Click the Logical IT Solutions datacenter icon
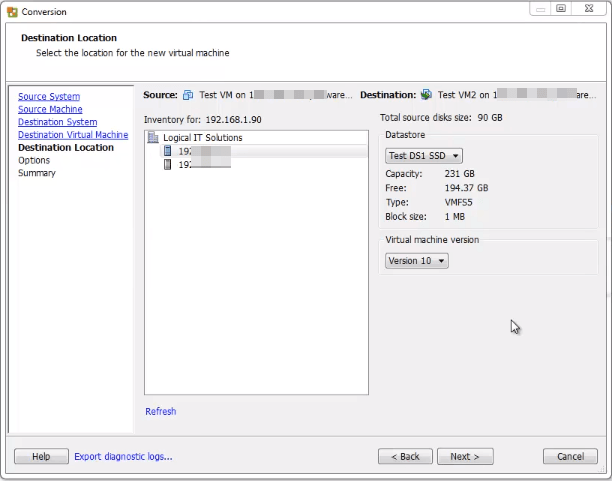Viewport: 612px width, 481px height. (153, 137)
